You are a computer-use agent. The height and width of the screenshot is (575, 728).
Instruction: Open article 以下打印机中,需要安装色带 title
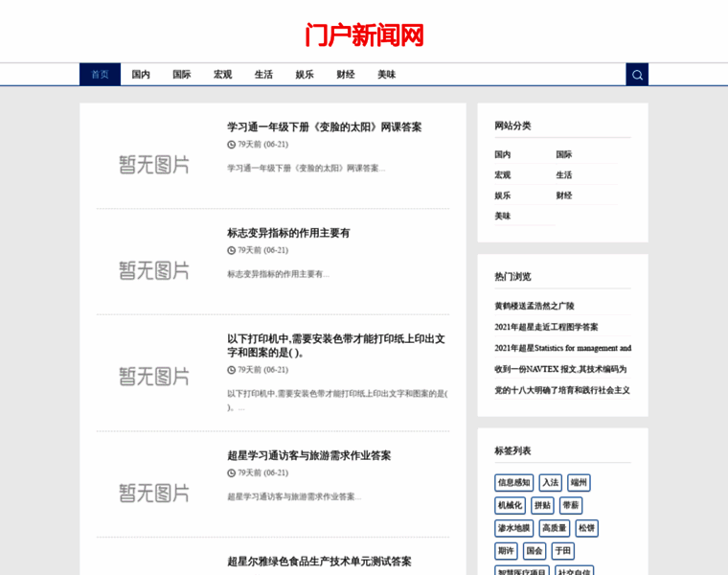336,346
